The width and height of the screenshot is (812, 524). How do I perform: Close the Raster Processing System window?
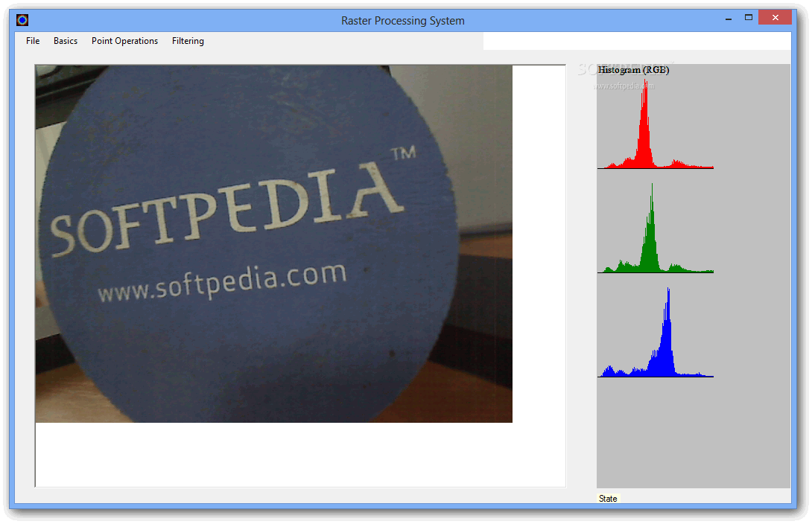775,18
